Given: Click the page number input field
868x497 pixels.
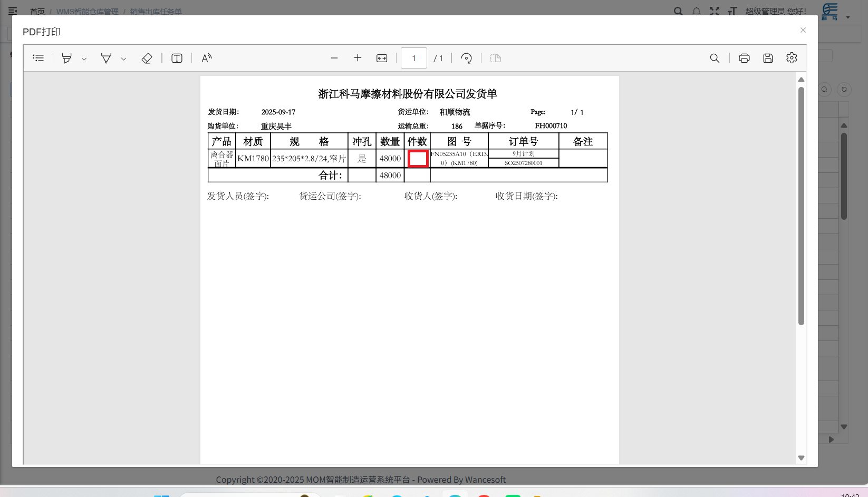Looking at the screenshot, I should tap(414, 58).
